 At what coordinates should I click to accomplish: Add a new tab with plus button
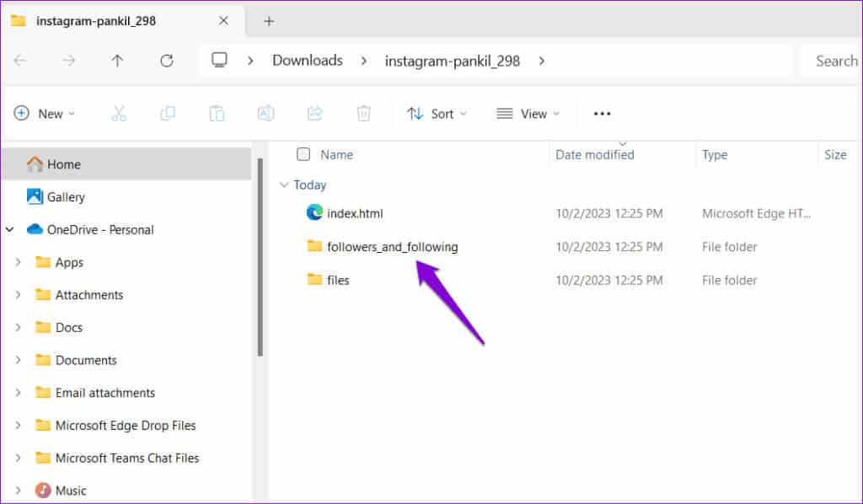[269, 21]
